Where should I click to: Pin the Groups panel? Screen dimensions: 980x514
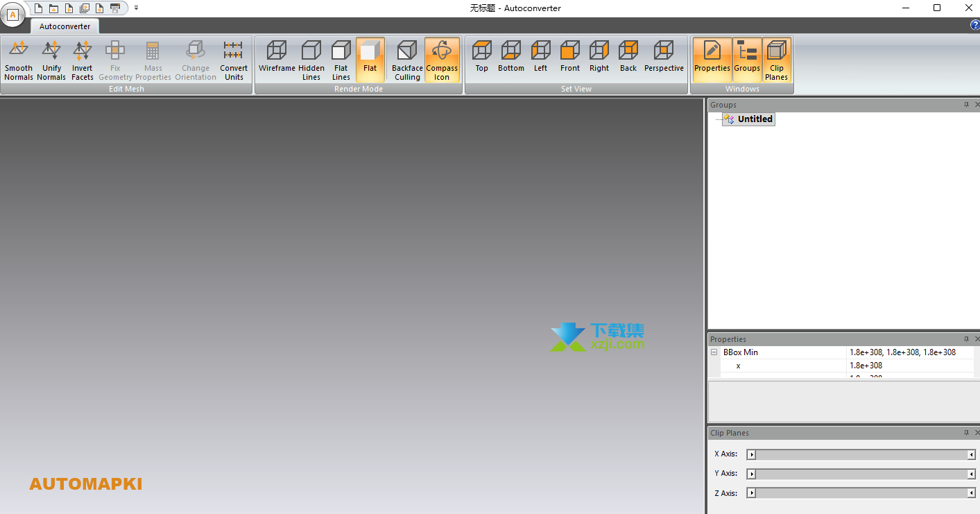coord(965,104)
